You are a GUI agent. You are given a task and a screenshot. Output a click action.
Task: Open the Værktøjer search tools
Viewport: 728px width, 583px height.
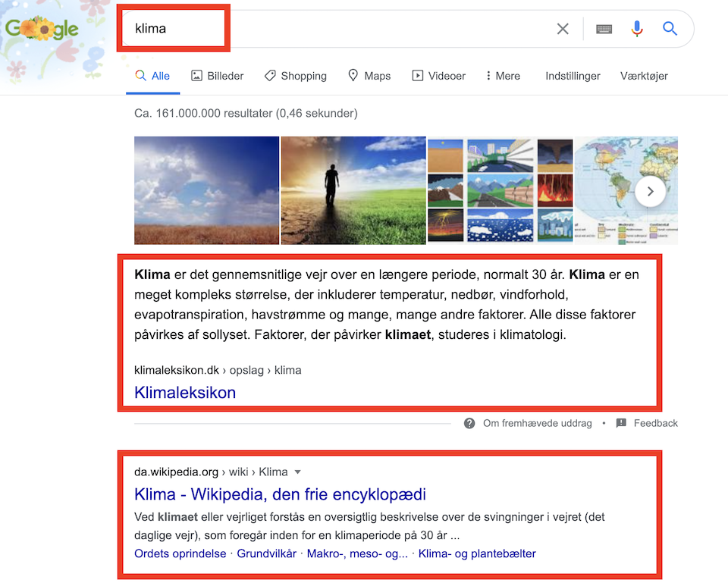tap(644, 76)
